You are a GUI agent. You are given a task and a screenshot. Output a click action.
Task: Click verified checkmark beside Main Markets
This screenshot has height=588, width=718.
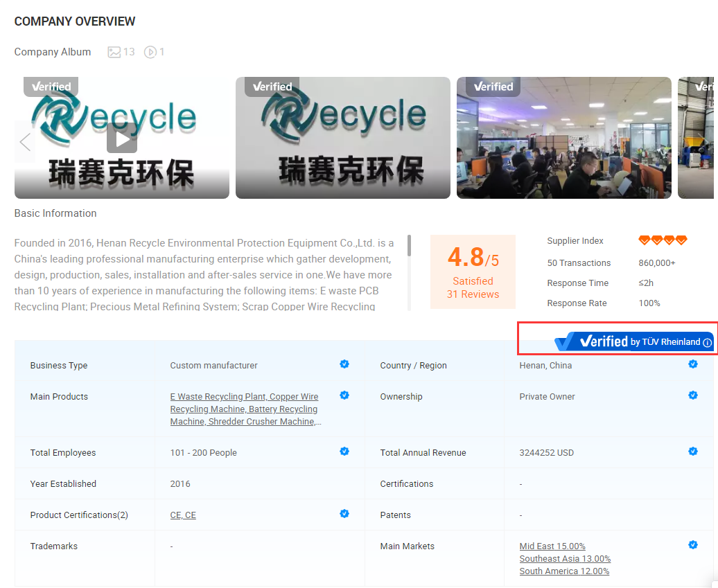[692, 545]
